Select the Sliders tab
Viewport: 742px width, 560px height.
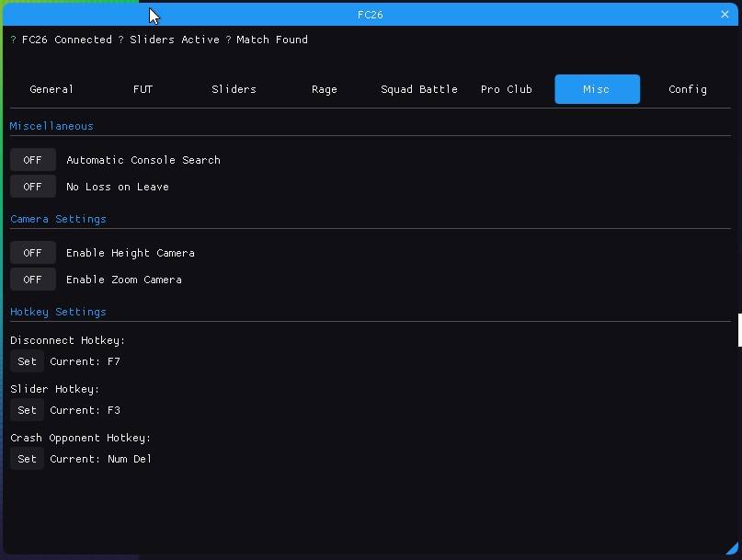pyautogui.click(x=234, y=89)
